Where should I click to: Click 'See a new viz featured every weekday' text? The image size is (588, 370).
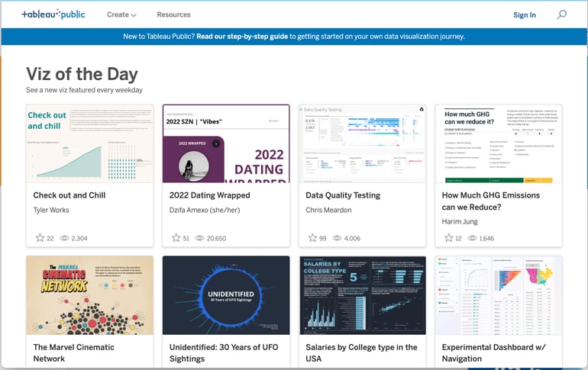click(84, 90)
